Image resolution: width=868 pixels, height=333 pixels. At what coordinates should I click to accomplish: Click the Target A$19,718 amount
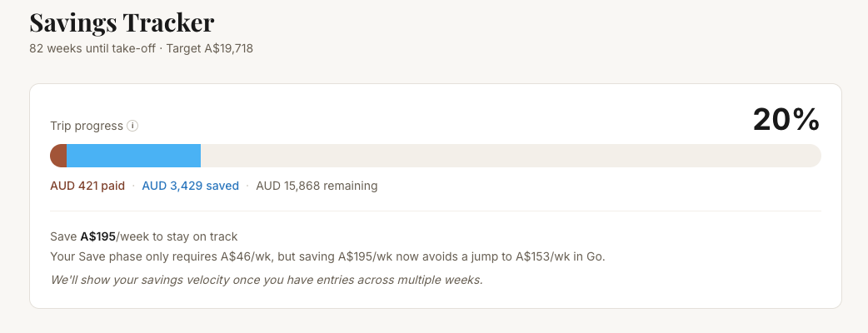click(x=210, y=48)
